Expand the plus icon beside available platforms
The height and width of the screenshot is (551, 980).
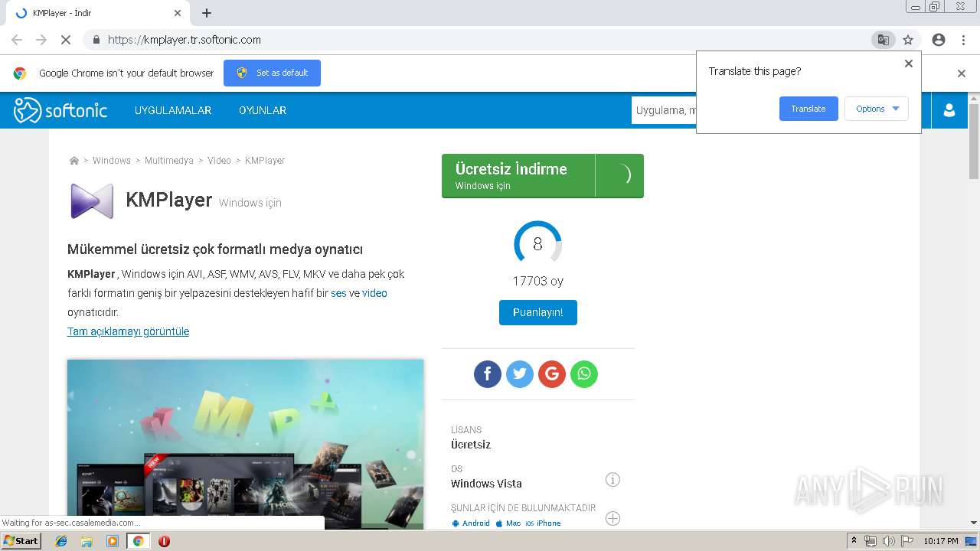(612, 518)
